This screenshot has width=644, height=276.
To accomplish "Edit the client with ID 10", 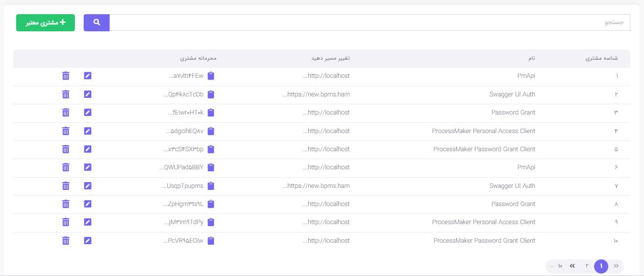I will (88, 241).
